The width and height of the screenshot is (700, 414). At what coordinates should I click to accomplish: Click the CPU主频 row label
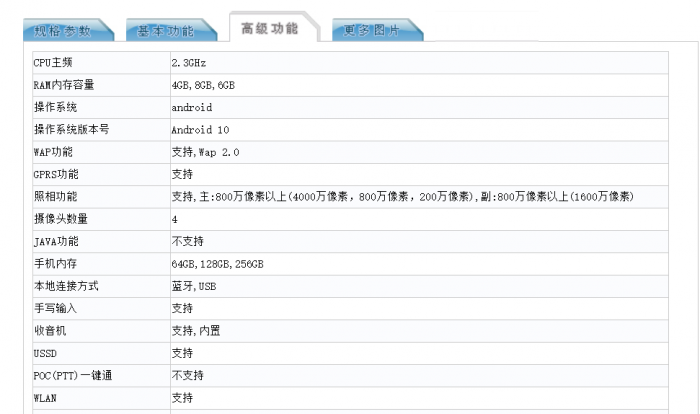56,63
